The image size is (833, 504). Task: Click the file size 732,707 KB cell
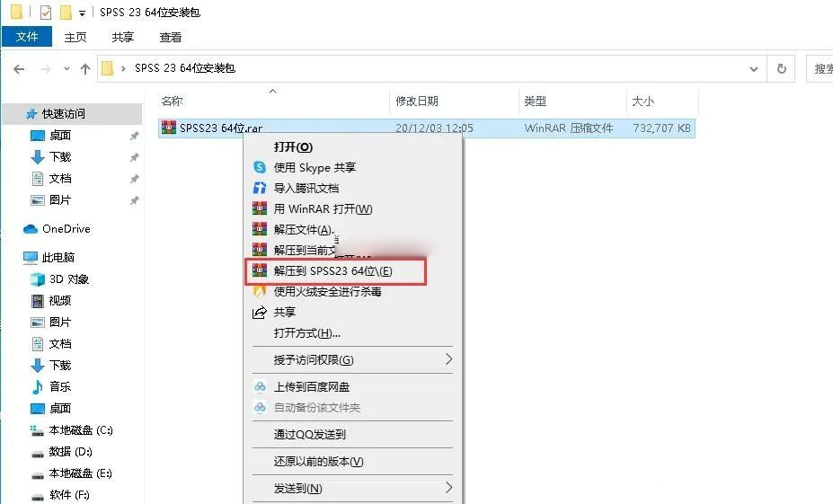[661, 128]
